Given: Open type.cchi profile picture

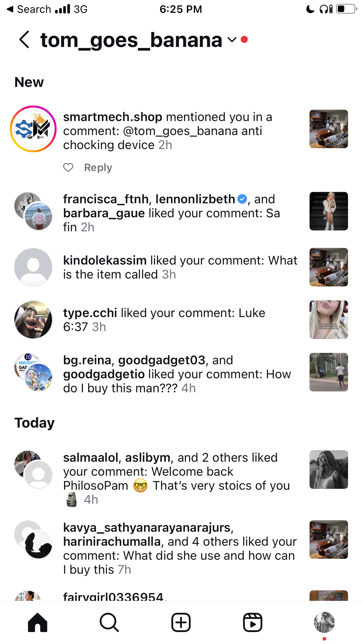Looking at the screenshot, I should (33, 320).
